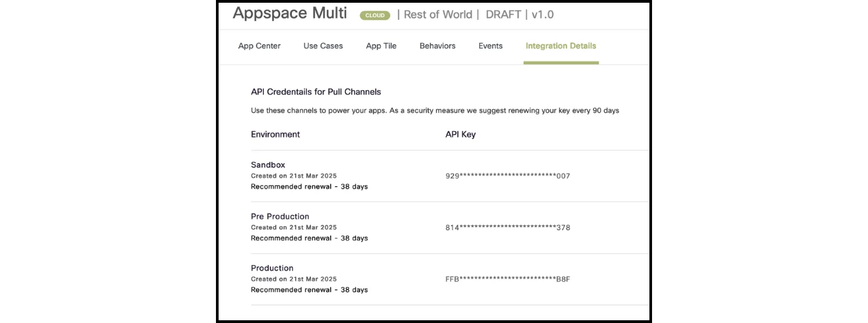This screenshot has width=868, height=323.
Task: Go to the Behaviors tab
Action: click(437, 46)
